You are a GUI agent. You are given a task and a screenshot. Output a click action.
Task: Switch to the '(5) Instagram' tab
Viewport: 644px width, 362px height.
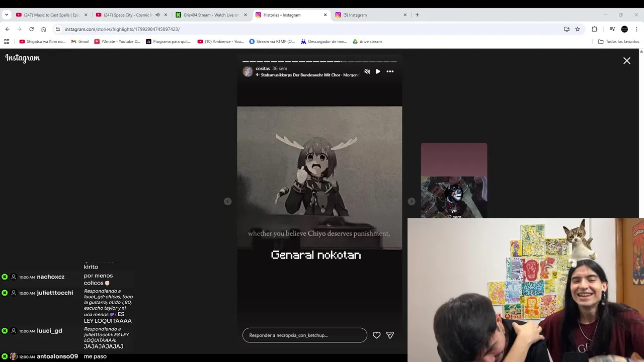click(x=367, y=15)
